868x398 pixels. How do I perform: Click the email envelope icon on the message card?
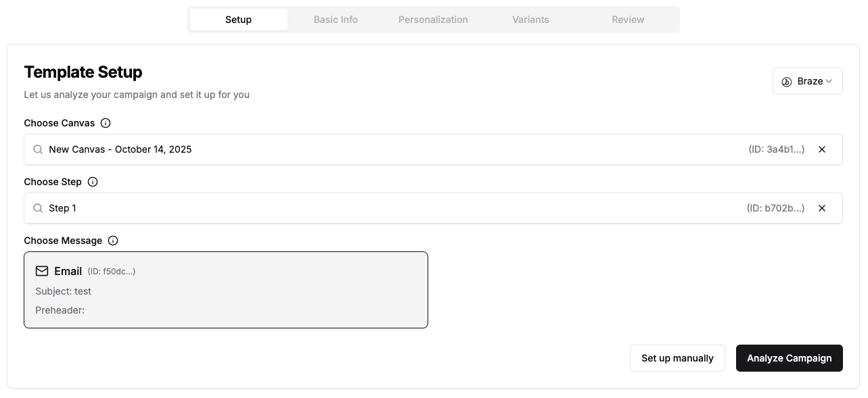coord(42,270)
